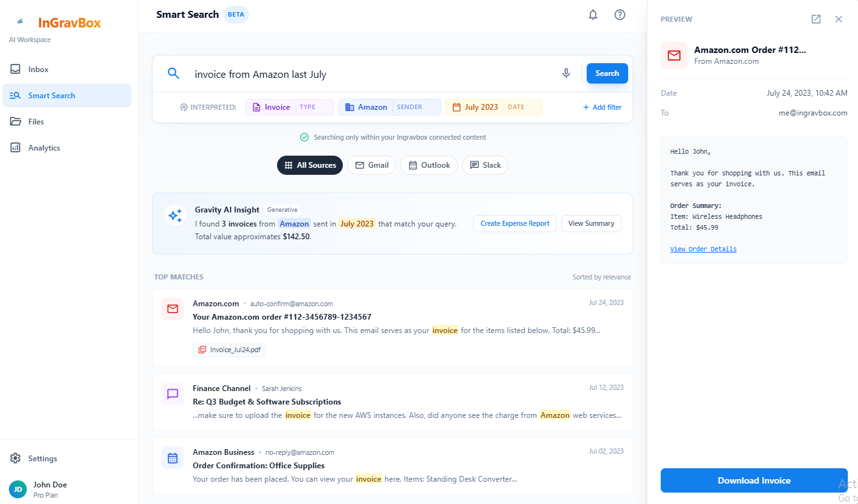Open the Inbox sidebar item
The width and height of the screenshot is (858, 504).
[x=67, y=70]
